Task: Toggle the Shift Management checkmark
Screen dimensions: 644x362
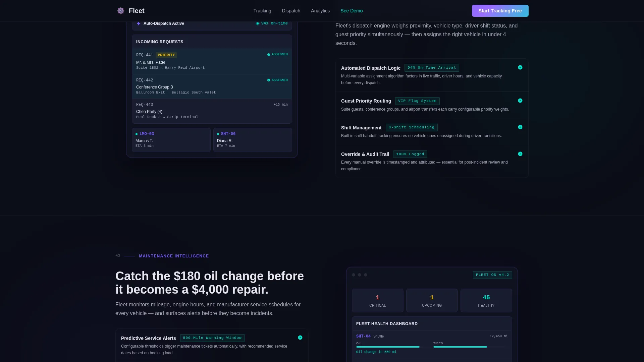Action: click(x=520, y=127)
